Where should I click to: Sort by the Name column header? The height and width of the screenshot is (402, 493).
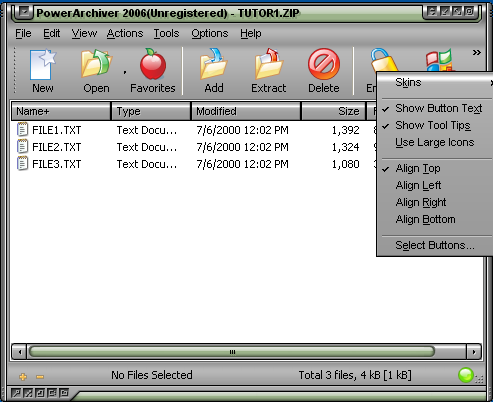point(61,111)
